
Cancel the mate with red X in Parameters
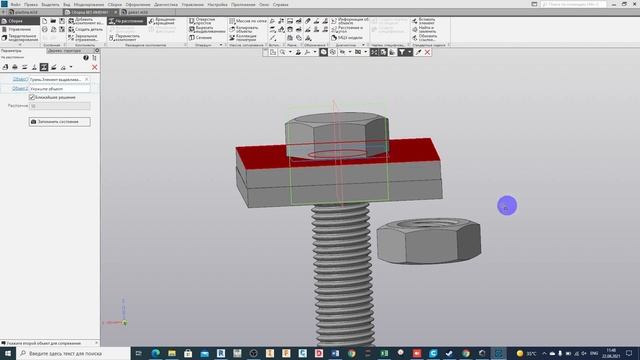95,67
